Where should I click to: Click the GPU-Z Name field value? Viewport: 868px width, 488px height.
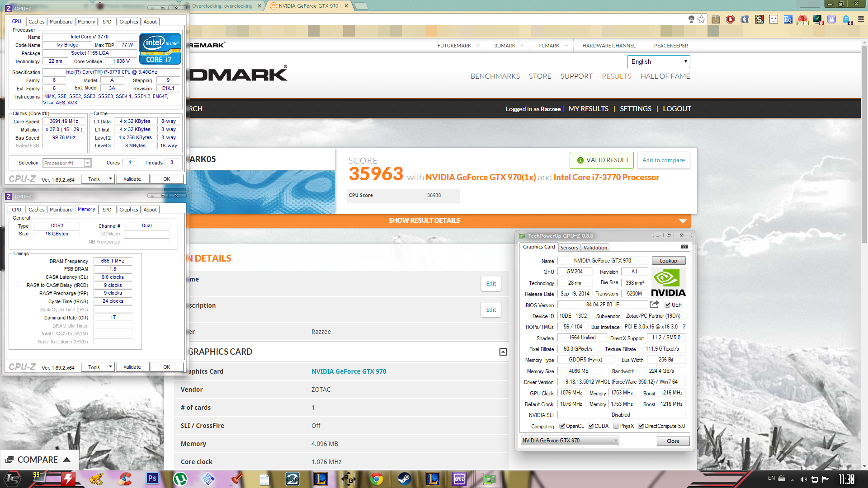pyautogui.click(x=602, y=261)
